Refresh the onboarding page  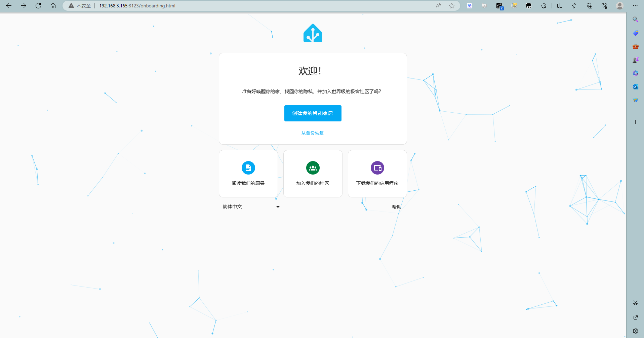point(38,6)
